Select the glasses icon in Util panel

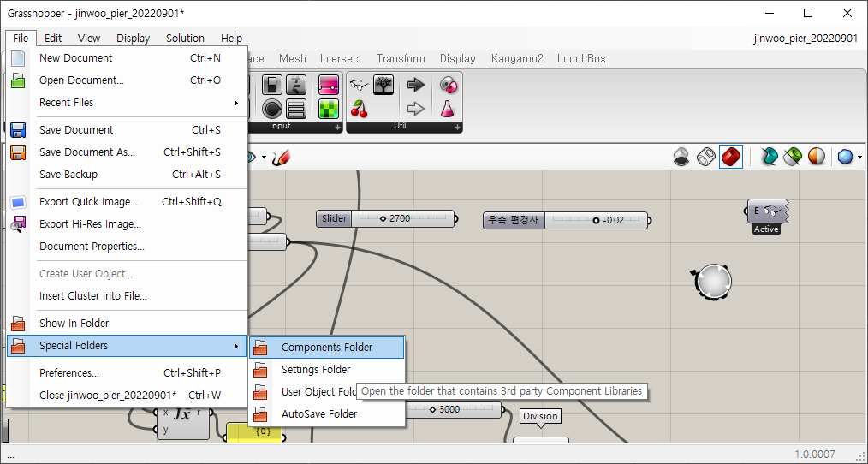[360, 86]
